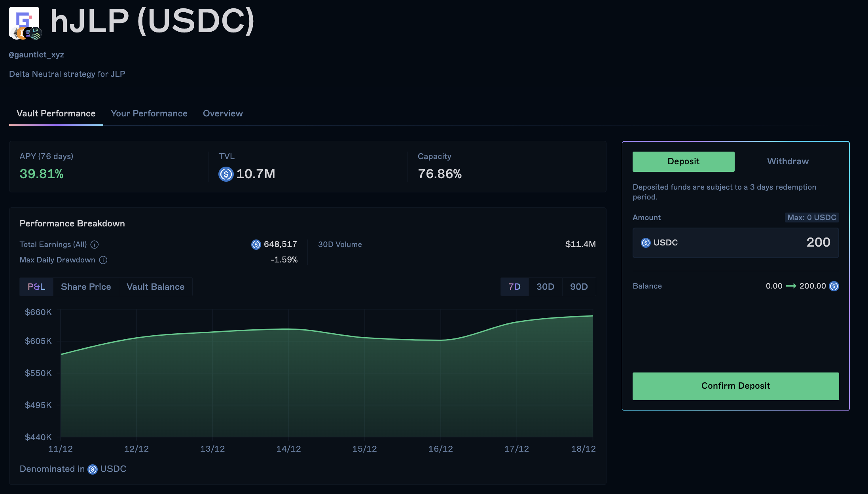Click the hJLP vault logo icon
Screen dimensions: 868x494
click(x=25, y=22)
